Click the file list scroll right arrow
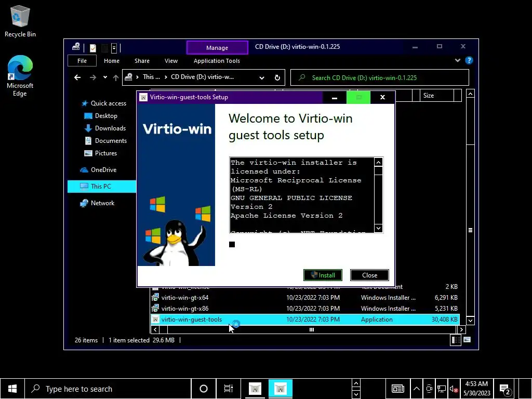This screenshot has height=399, width=532. [461, 329]
